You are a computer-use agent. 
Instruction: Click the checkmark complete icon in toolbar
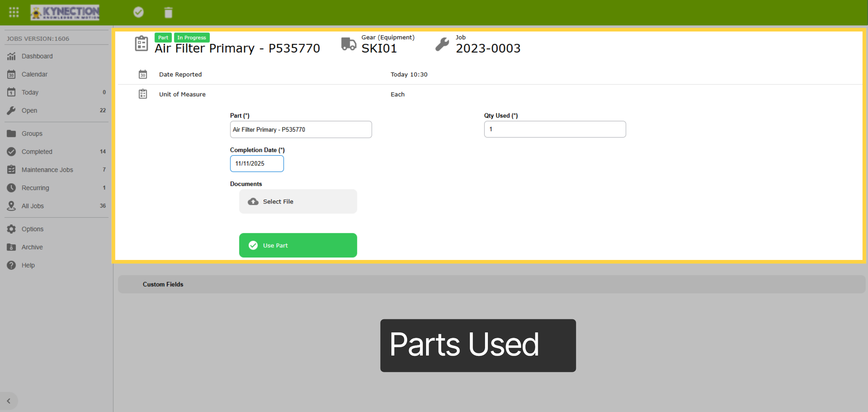pyautogui.click(x=139, y=12)
